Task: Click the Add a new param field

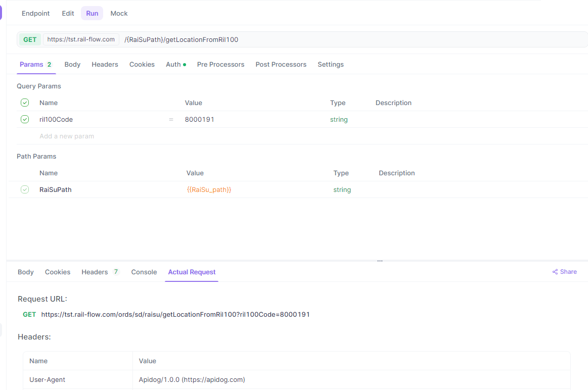Action: tap(67, 136)
